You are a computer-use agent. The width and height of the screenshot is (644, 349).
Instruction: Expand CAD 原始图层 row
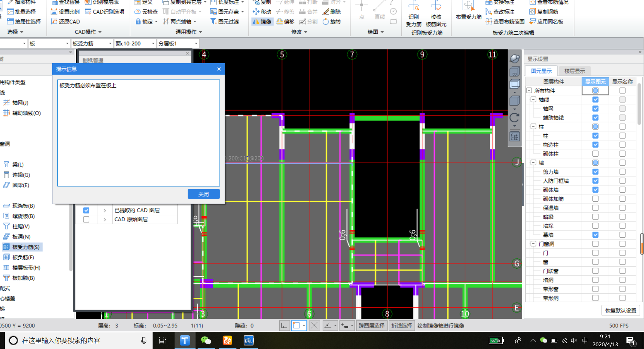click(x=105, y=219)
